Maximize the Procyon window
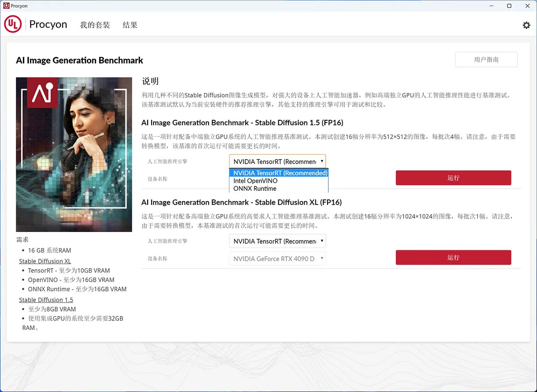This screenshot has width=537, height=392. click(509, 6)
